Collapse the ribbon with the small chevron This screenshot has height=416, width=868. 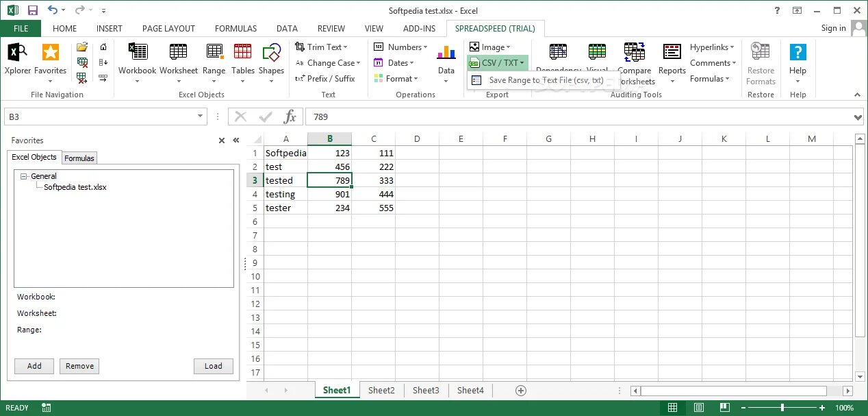coord(858,95)
